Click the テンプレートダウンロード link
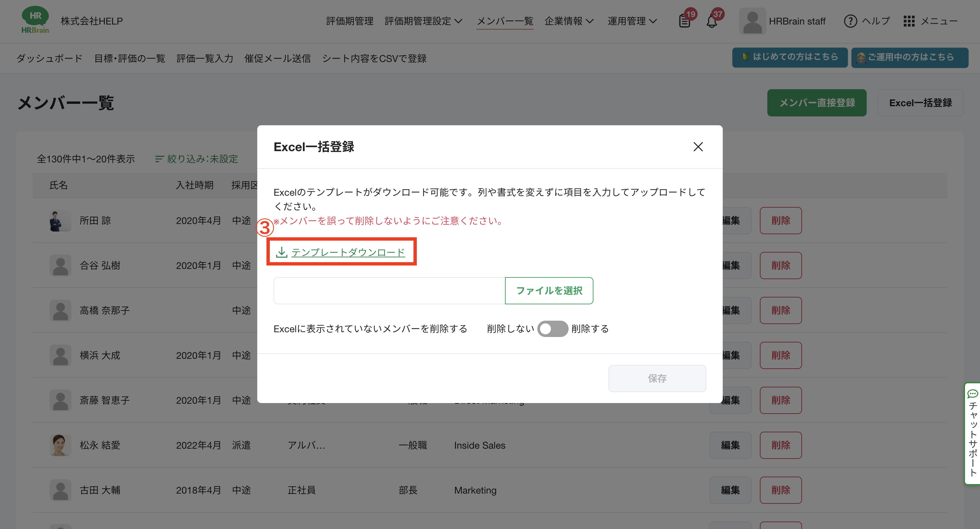Image resolution: width=980 pixels, height=529 pixels. click(x=348, y=252)
